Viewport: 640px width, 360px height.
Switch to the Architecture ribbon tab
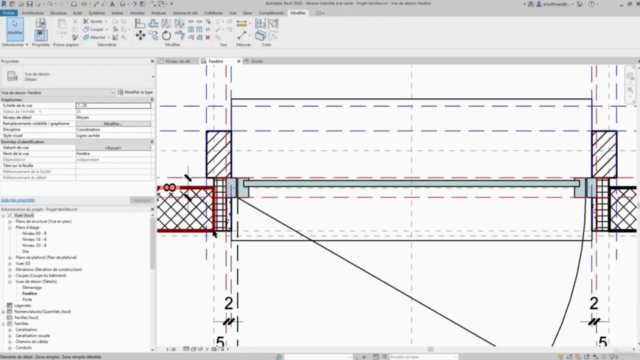tap(33, 13)
